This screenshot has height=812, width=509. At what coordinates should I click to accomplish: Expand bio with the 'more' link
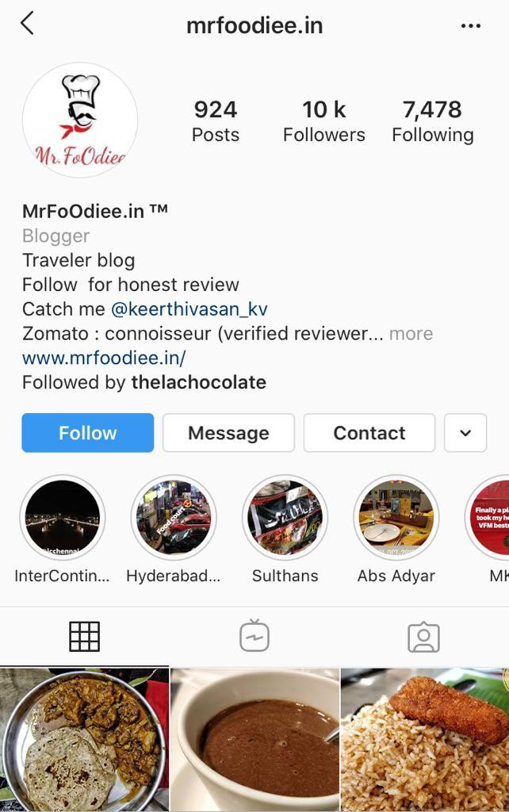click(x=411, y=334)
